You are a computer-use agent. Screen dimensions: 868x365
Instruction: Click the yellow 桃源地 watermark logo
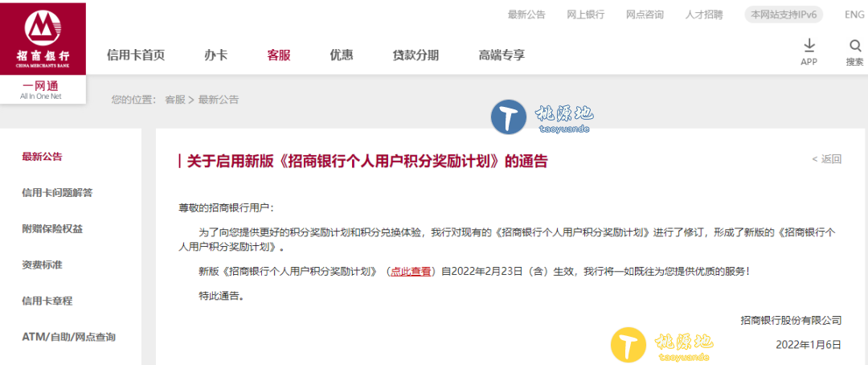(628, 345)
